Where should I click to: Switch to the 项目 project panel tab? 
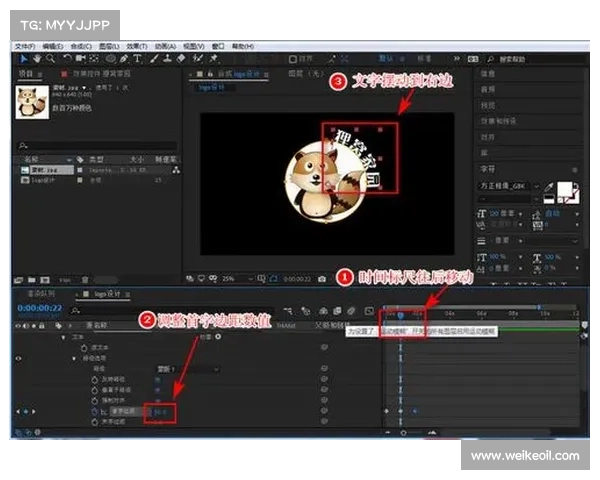click(x=26, y=73)
